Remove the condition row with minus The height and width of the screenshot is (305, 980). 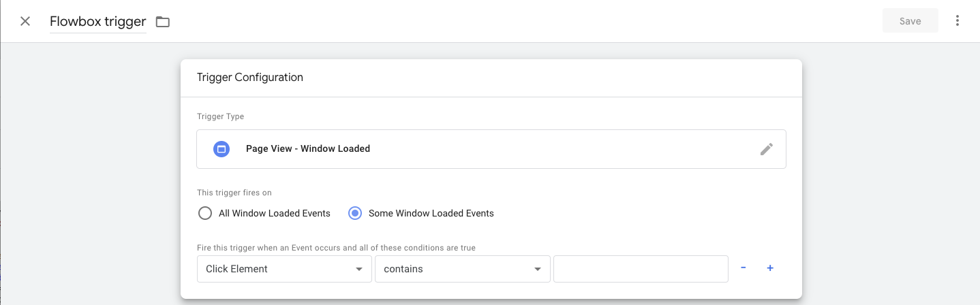point(743,268)
